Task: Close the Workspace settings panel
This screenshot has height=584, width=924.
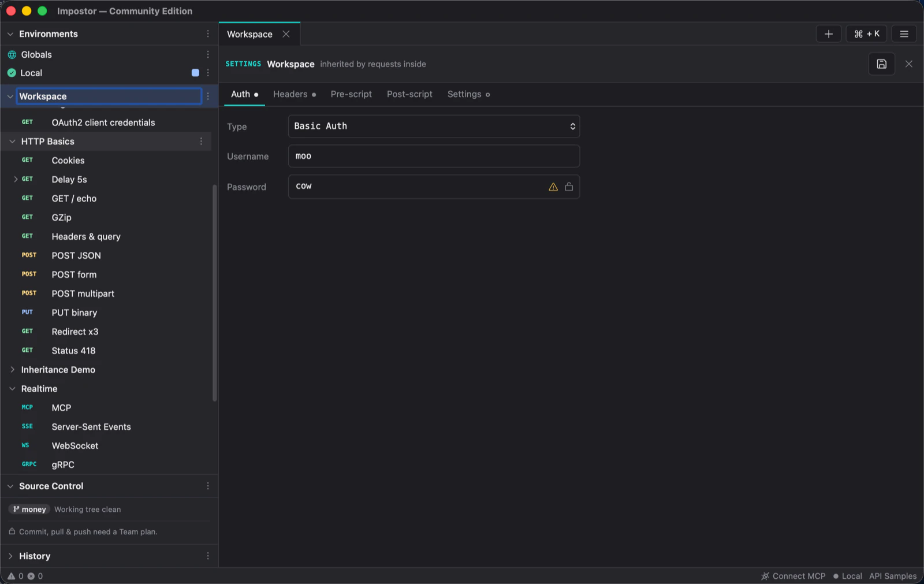Action: pos(908,64)
